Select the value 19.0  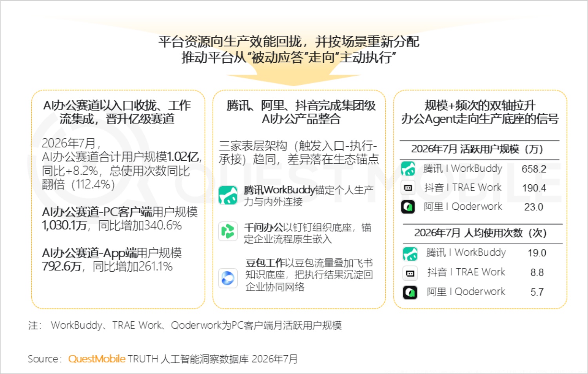[537, 253]
